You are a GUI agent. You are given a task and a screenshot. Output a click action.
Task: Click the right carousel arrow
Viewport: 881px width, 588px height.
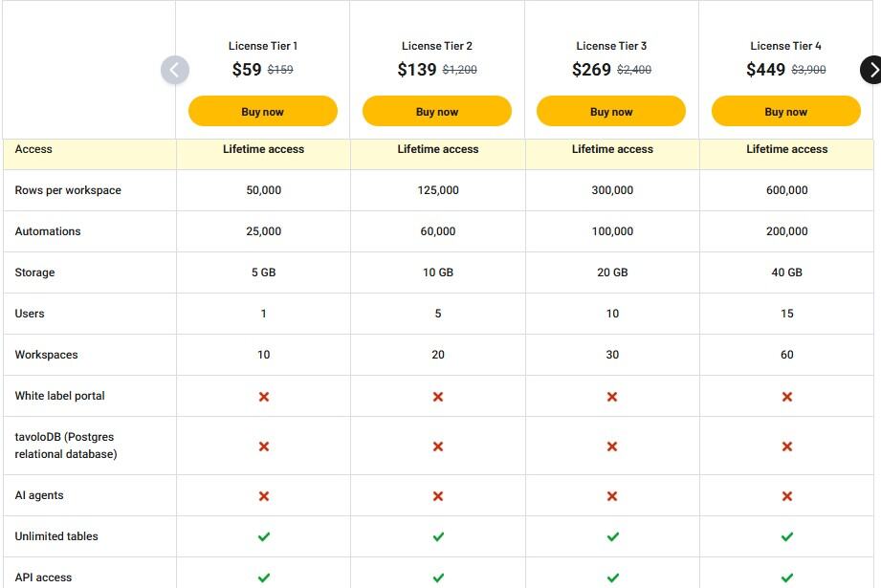[x=872, y=70]
